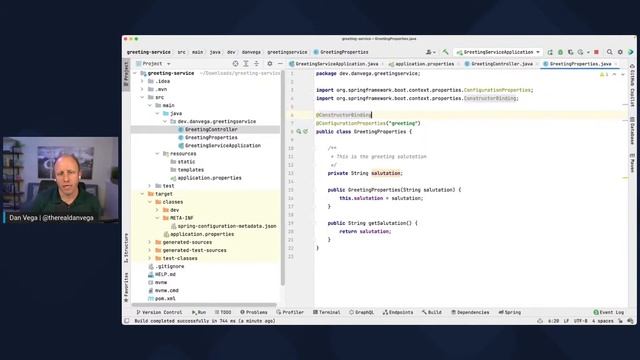Collapse the src folder
Screen dimensions: 640x360
click(142, 98)
